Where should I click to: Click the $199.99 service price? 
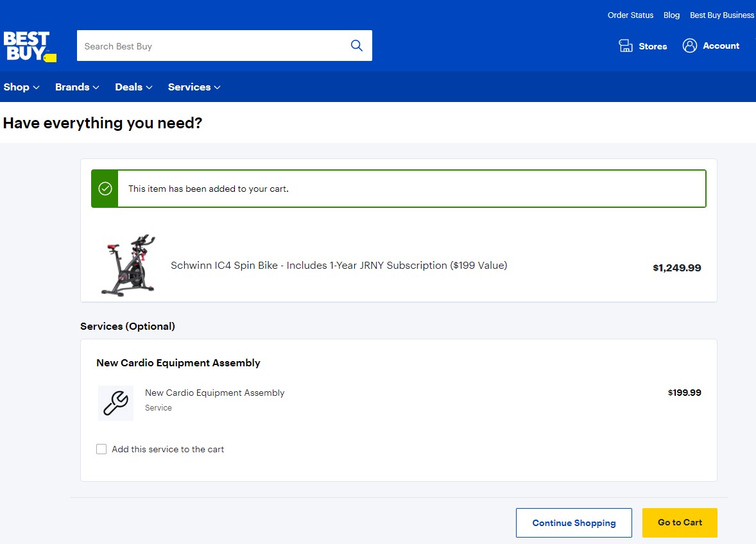[685, 393]
